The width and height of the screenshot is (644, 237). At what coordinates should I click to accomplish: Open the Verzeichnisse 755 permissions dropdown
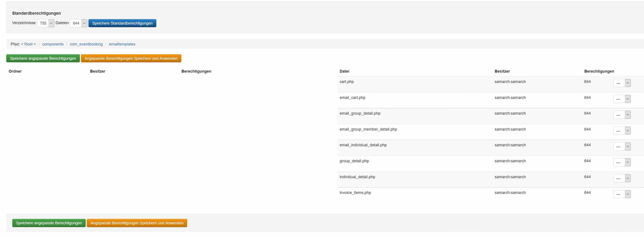pos(45,23)
